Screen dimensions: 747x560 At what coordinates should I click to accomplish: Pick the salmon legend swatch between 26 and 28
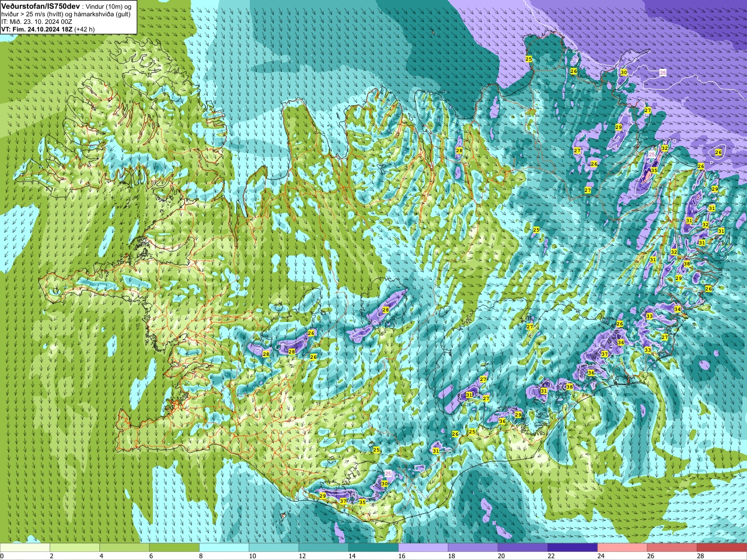672,547
